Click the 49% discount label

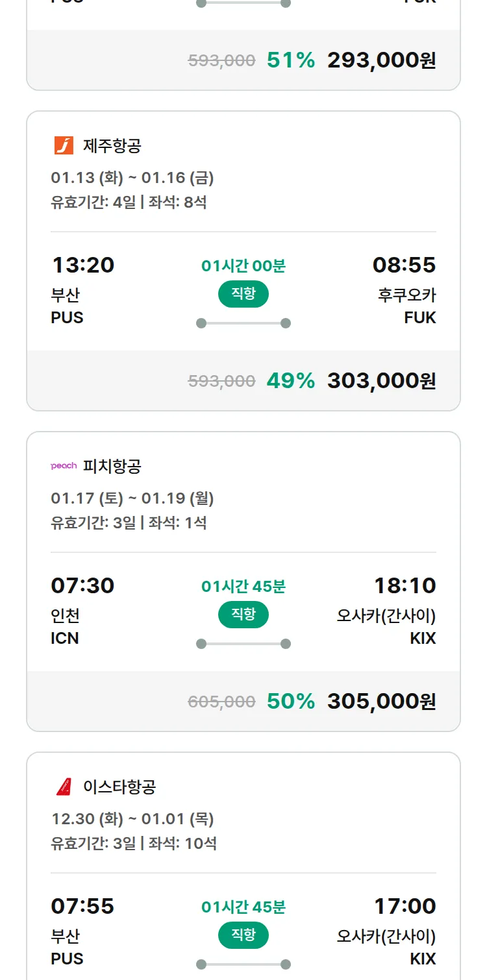click(x=290, y=381)
